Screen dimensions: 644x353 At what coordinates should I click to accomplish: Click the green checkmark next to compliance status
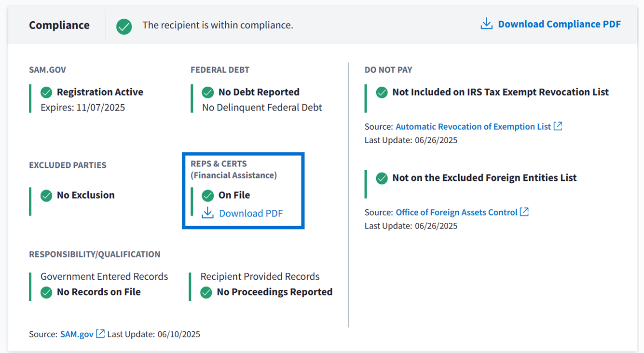[x=124, y=26]
